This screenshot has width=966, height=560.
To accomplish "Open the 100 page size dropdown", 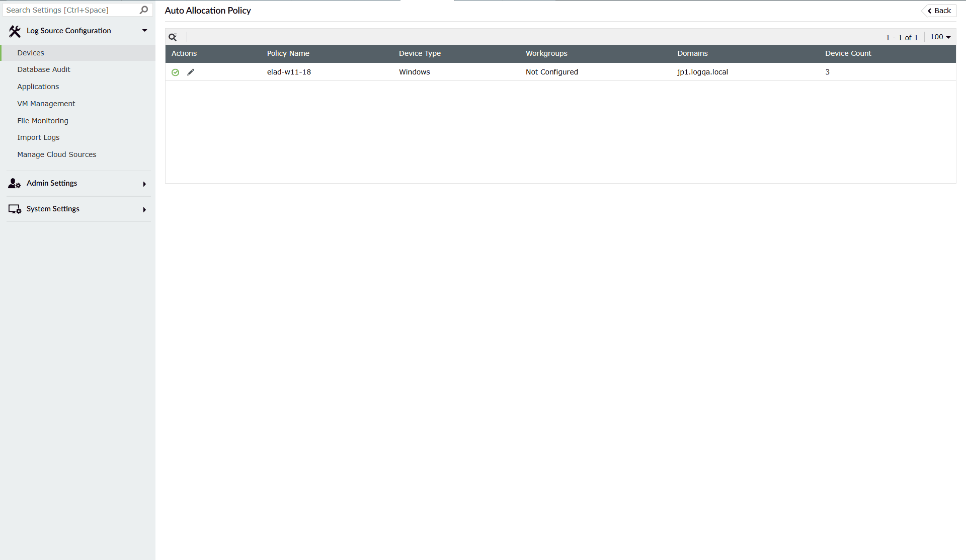I will pos(940,37).
